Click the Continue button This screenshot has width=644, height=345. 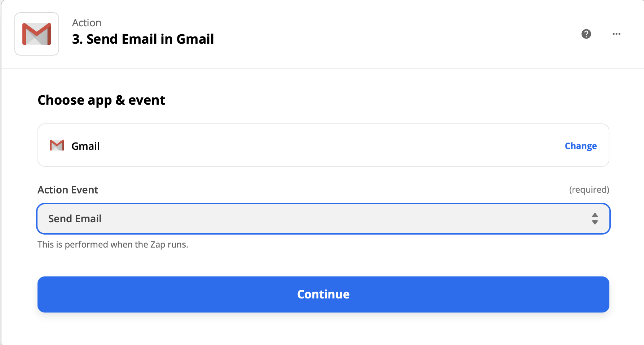click(x=323, y=294)
